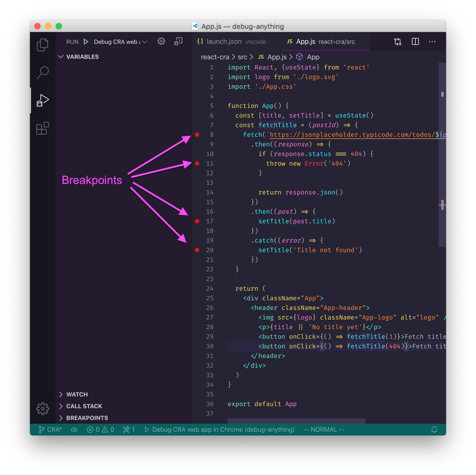Click the Open Changes compare icon
Screen dimensions: 476x475
pyautogui.click(x=398, y=41)
